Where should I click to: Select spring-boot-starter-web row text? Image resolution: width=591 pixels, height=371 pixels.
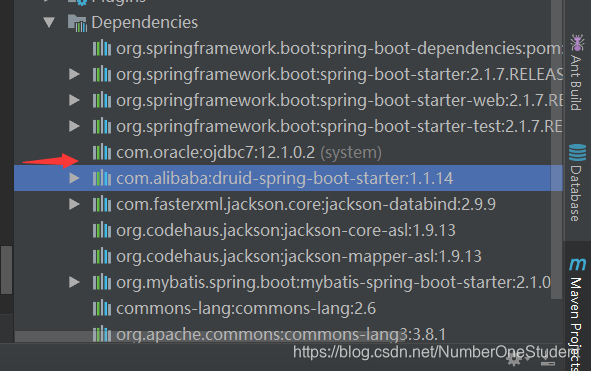click(x=339, y=101)
